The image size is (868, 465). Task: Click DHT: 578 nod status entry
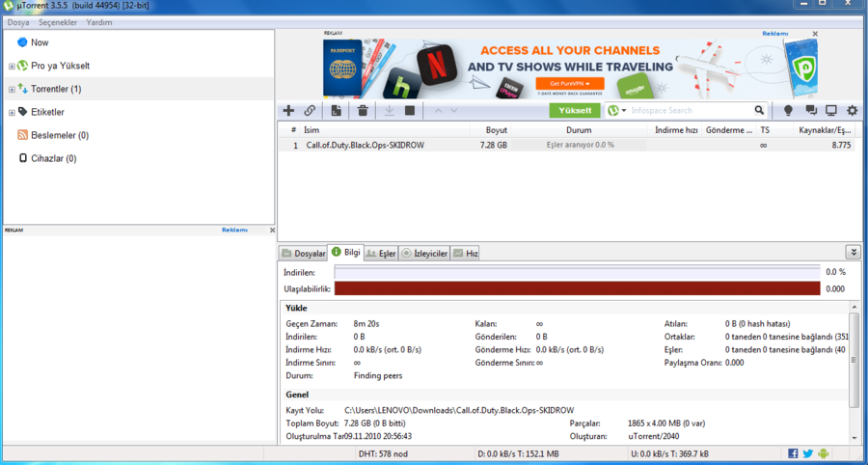click(x=383, y=454)
